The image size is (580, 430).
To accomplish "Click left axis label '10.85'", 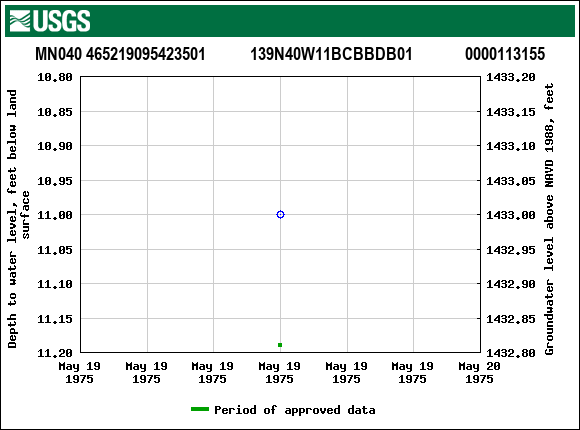I will click(x=55, y=112).
